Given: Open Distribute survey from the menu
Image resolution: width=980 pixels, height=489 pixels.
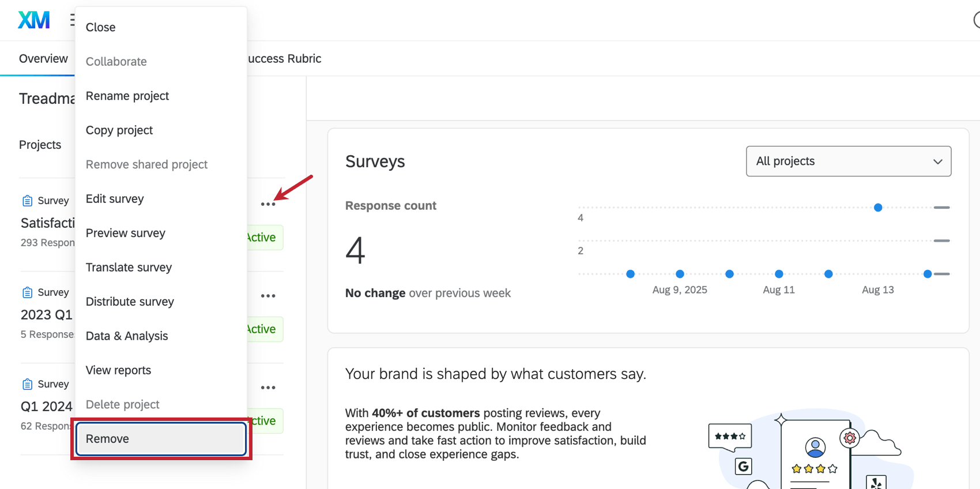Looking at the screenshot, I should tap(130, 302).
